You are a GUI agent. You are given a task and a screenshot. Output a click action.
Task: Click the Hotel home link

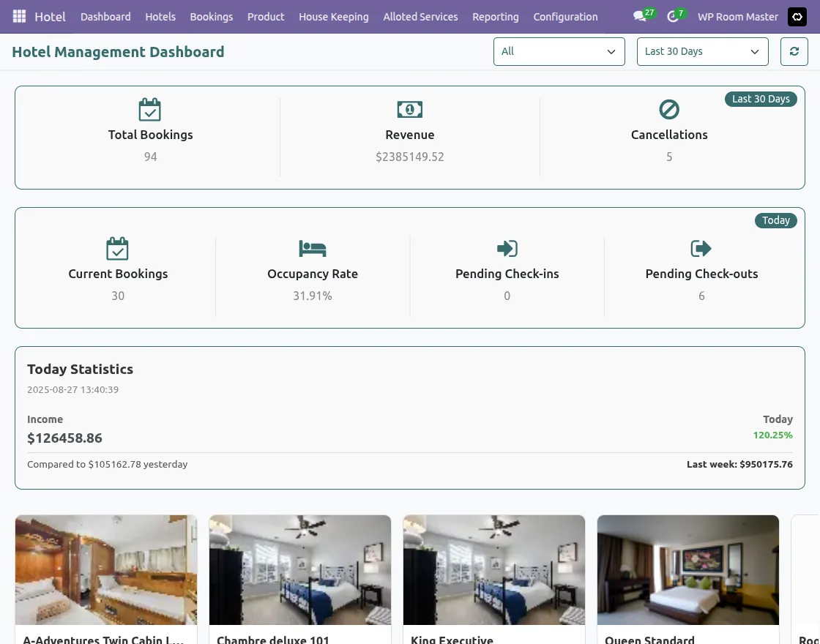tap(50, 16)
